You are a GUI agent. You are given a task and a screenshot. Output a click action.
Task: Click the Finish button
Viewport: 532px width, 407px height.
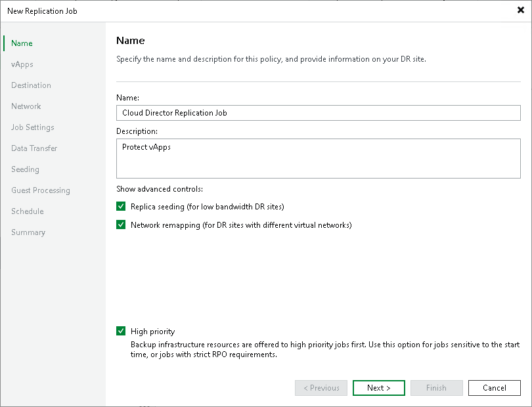436,388
